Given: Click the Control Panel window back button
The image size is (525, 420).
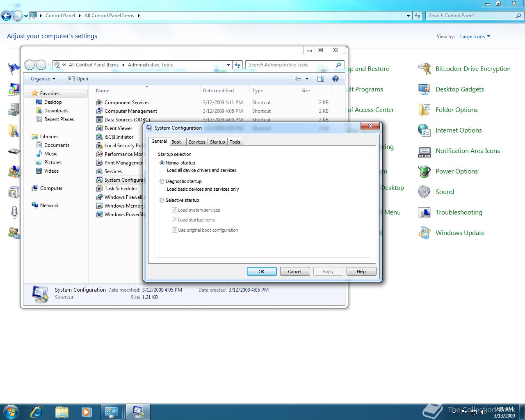Looking at the screenshot, I should [6, 16].
